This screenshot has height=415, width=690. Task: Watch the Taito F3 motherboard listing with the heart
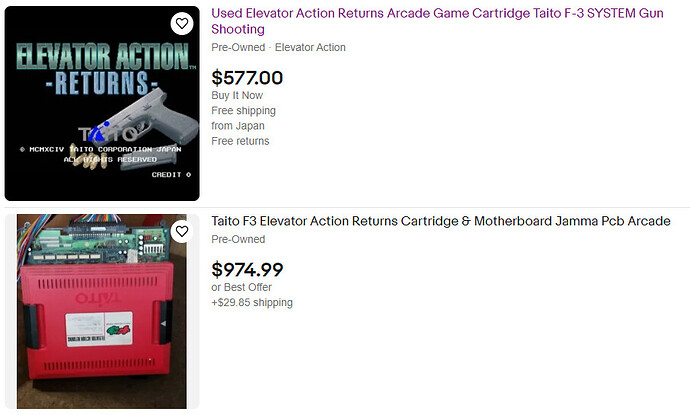(x=182, y=231)
